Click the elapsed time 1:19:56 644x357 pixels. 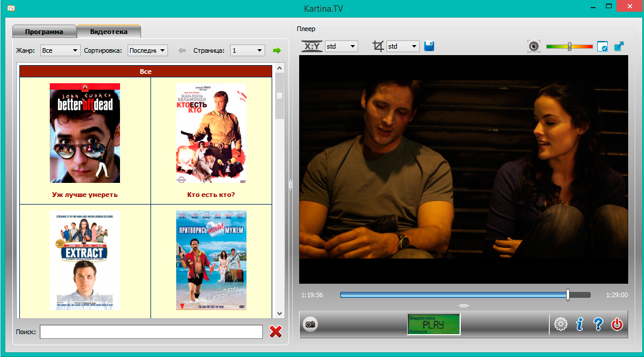pos(311,295)
